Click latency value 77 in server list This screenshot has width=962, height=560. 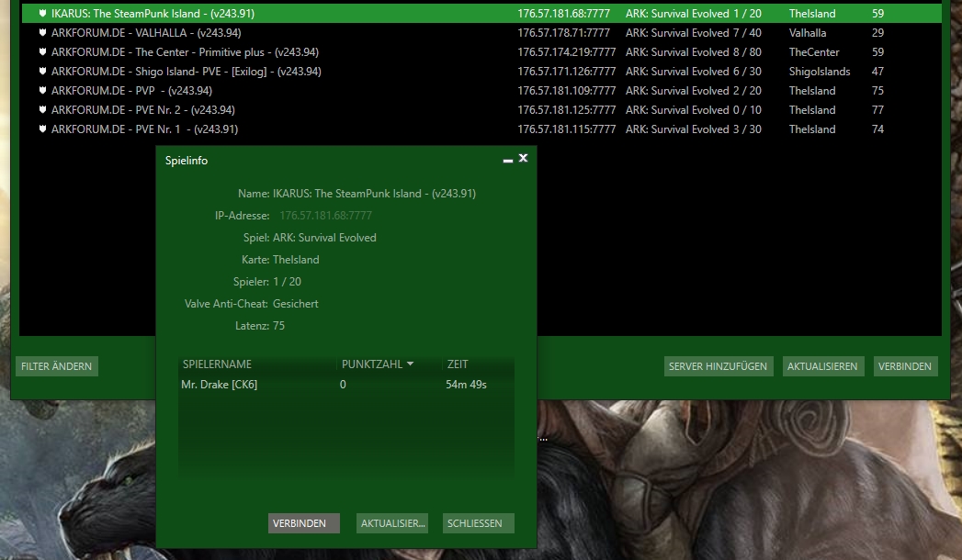tap(878, 109)
